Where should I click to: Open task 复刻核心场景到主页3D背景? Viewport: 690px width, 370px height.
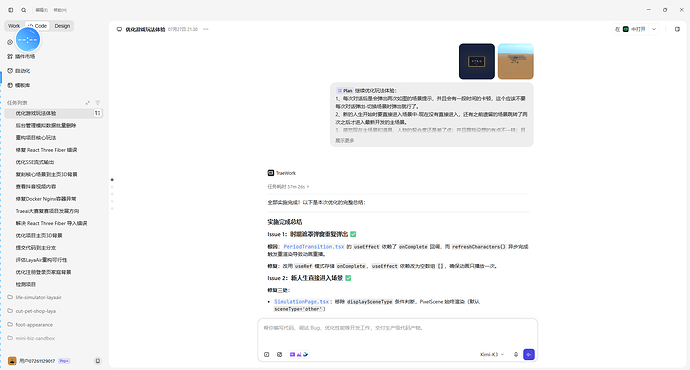tap(46, 174)
